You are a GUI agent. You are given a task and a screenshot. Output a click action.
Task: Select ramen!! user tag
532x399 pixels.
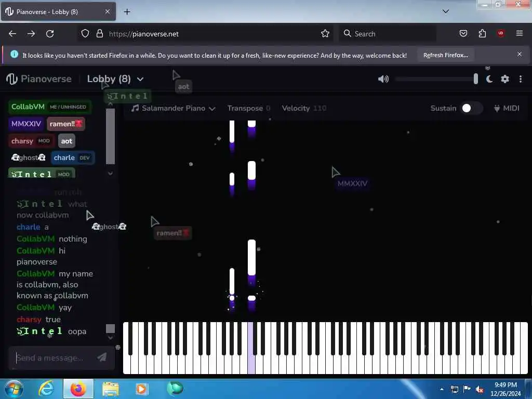(x=66, y=124)
